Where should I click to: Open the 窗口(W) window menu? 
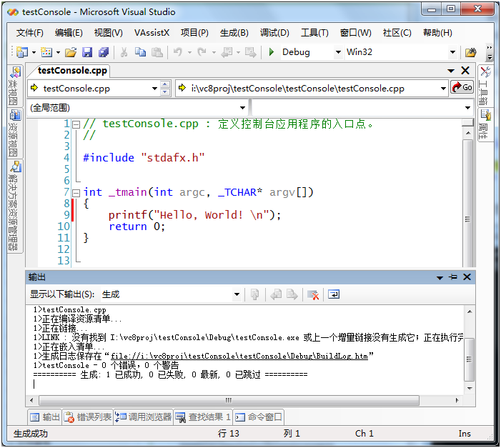(356, 33)
